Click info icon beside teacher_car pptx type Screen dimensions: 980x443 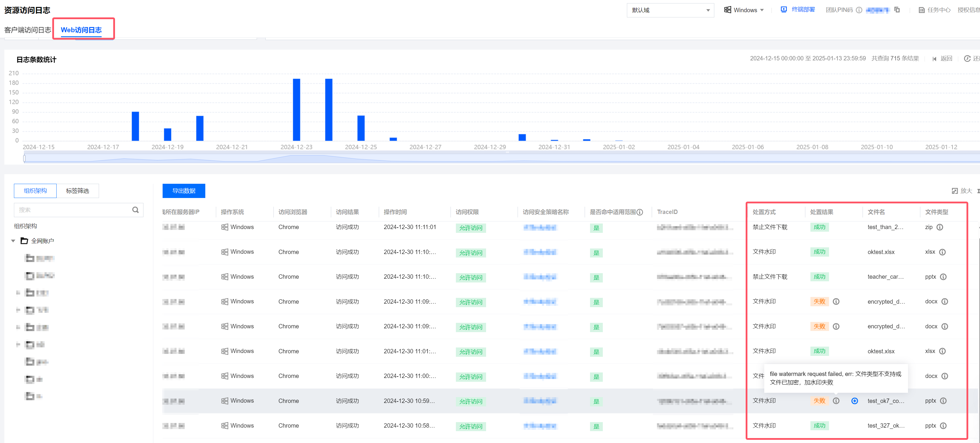pyautogui.click(x=943, y=276)
